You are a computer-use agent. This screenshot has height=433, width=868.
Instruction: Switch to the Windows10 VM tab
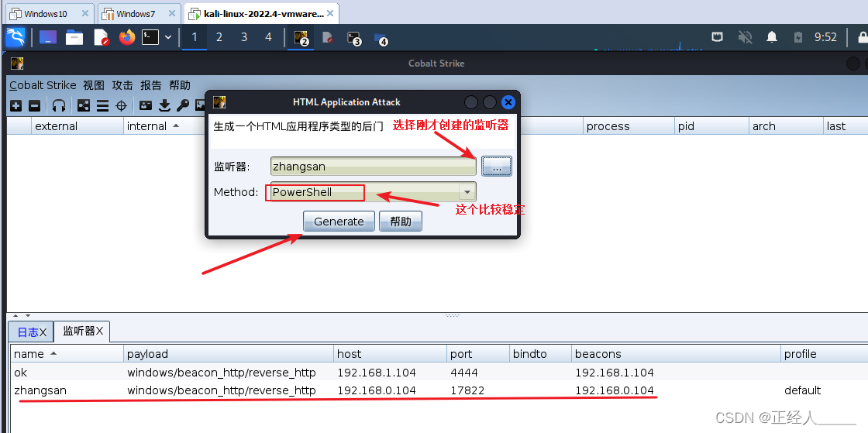[x=50, y=13]
